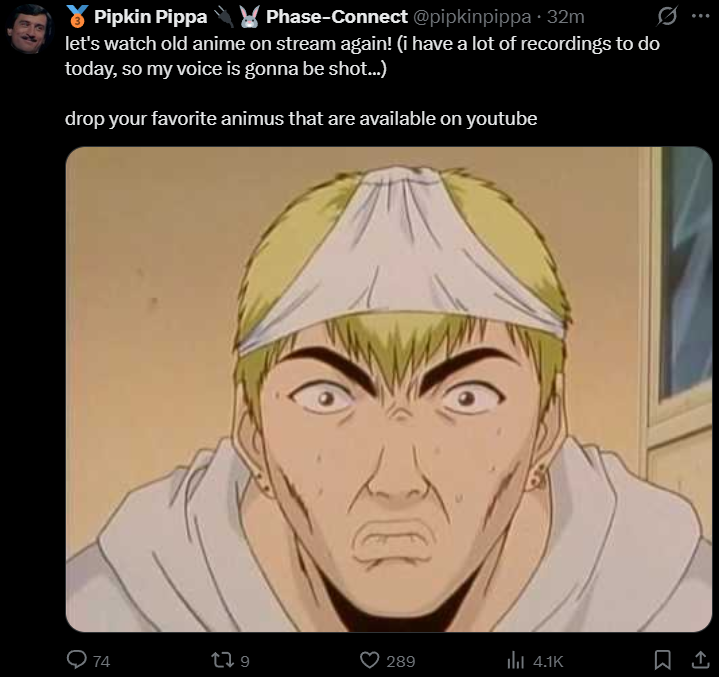View post analytics bar chart icon
Viewport: 719px width, 677px height.
tap(516, 660)
